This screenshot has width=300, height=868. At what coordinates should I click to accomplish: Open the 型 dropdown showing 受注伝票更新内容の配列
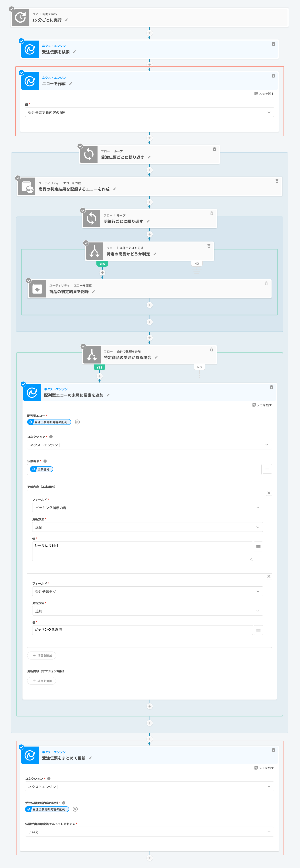(x=149, y=113)
